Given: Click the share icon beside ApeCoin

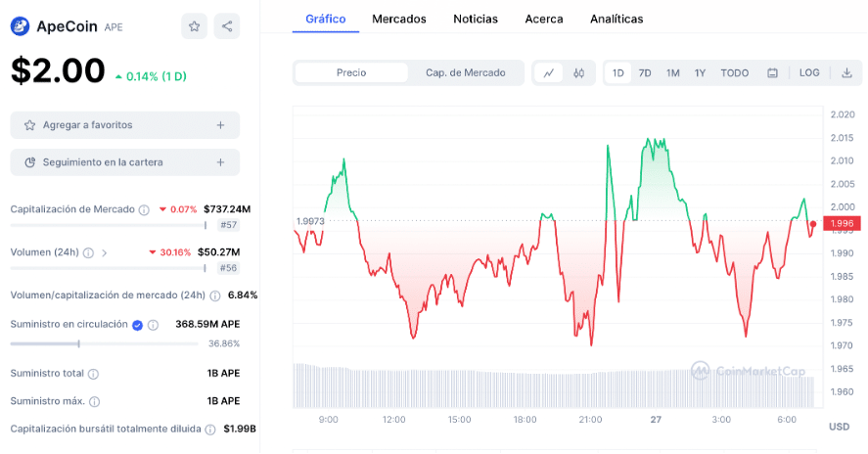Looking at the screenshot, I should tap(227, 26).
